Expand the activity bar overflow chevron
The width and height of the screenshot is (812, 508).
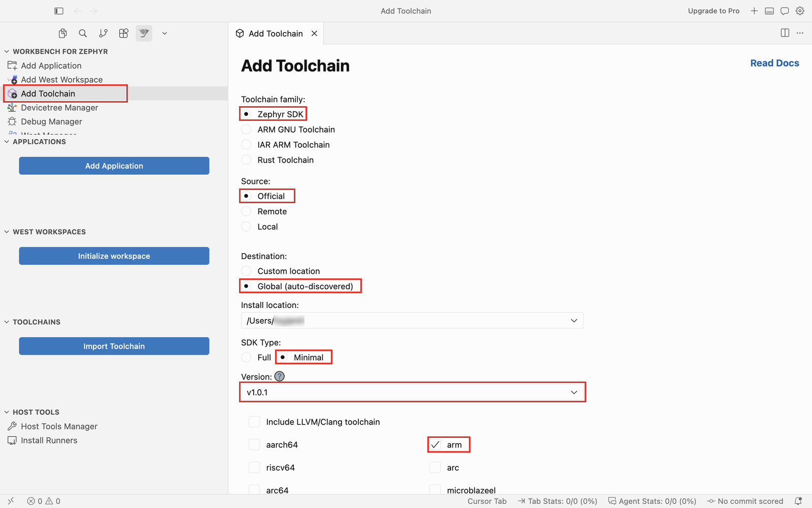click(x=164, y=34)
